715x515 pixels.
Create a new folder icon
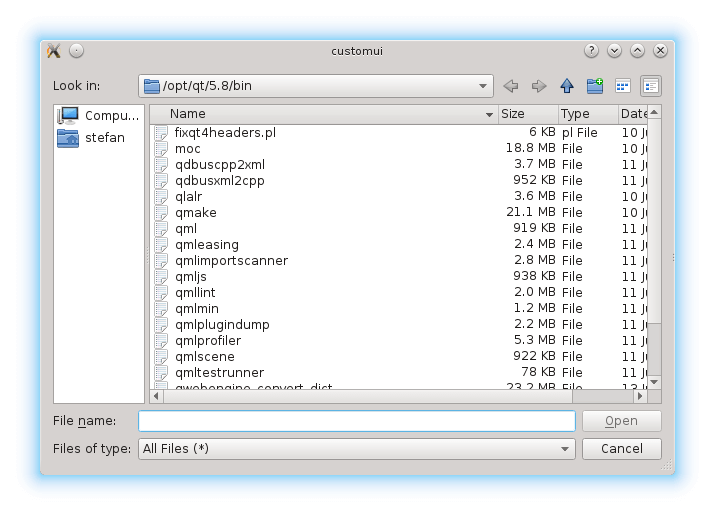point(595,86)
